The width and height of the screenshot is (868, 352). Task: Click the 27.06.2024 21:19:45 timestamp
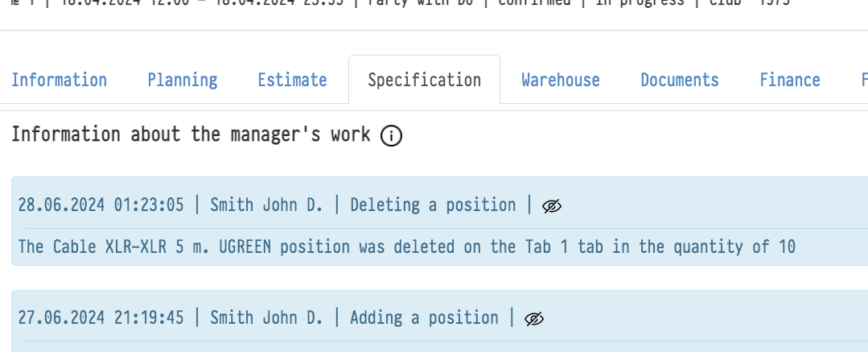click(x=101, y=317)
